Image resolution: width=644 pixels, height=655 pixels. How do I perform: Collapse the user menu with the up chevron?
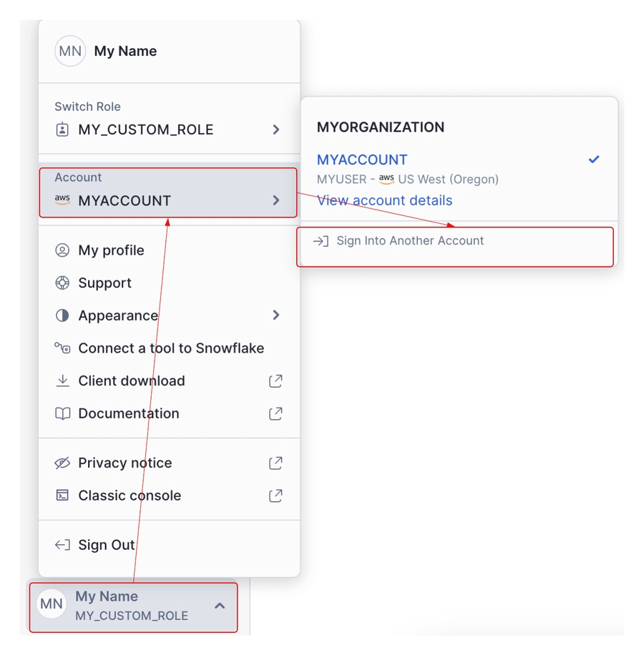point(220,604)
